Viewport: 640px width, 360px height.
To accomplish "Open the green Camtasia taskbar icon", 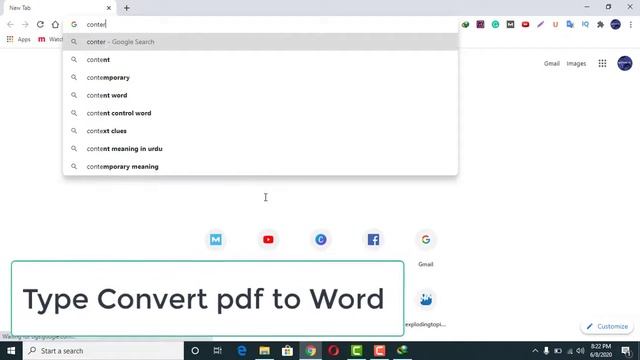I will pos(356,351).
